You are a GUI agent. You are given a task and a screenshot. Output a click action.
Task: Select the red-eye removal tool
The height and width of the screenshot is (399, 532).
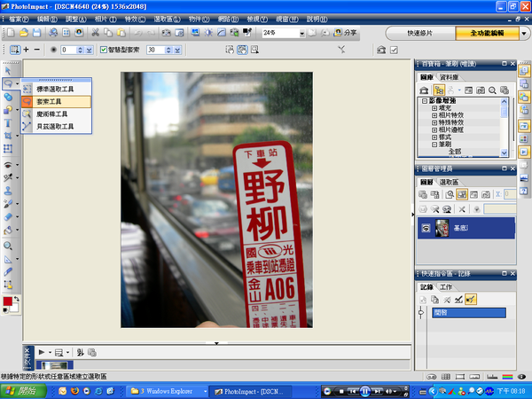[8, 165]
